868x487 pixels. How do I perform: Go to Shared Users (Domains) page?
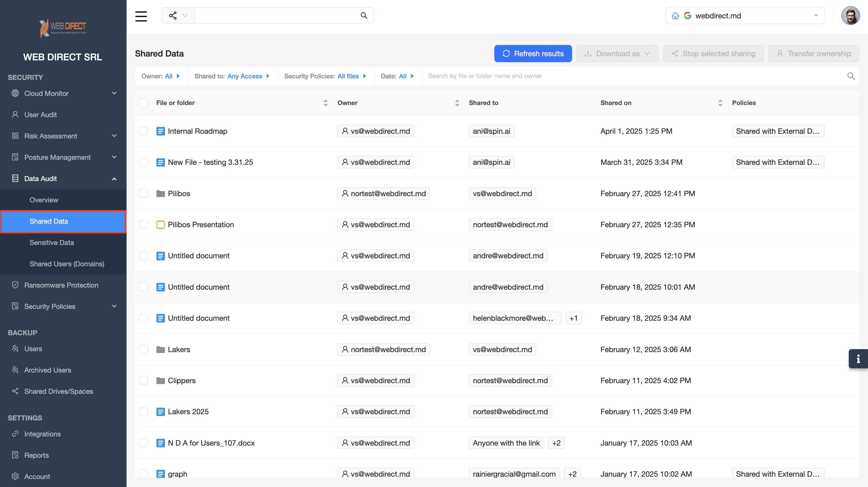click(x=67, y=264)
